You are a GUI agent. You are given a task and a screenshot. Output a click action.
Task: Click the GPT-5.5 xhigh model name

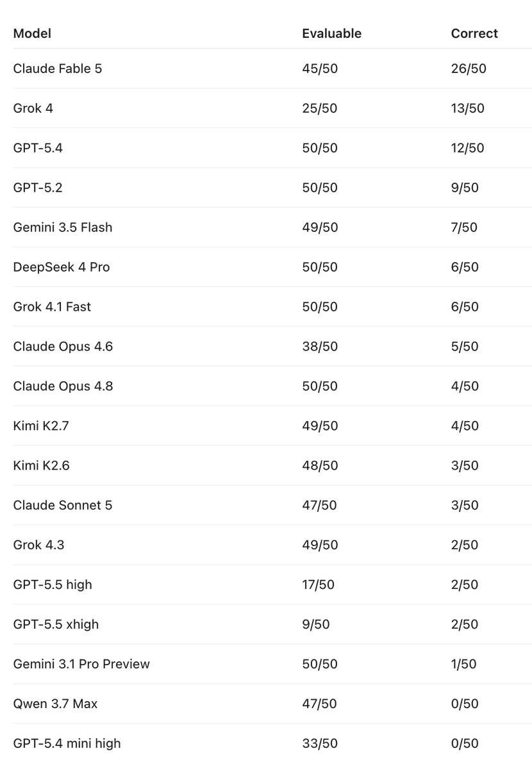56,625
